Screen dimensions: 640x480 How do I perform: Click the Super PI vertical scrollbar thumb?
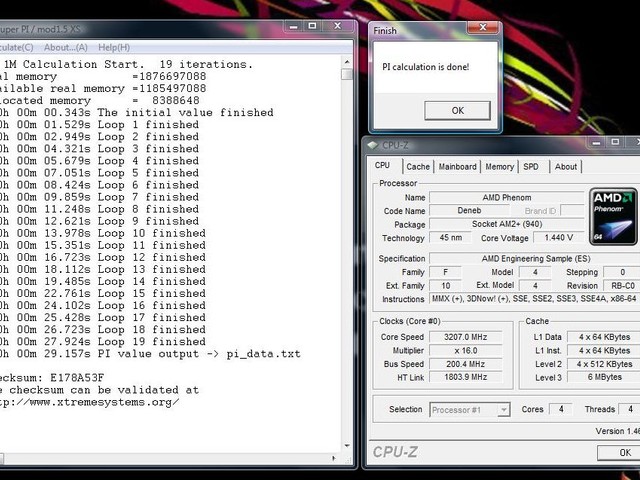[x=347, y=74]
